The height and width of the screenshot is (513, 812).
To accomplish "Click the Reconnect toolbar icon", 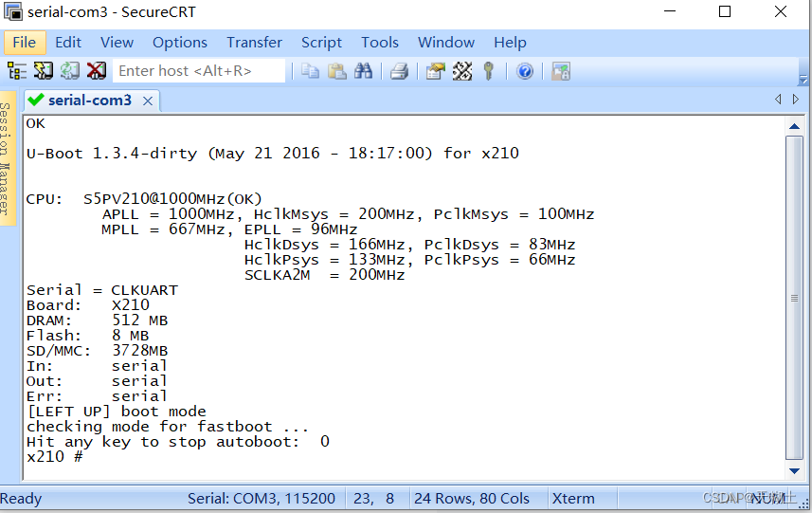I will tap(69, 71).
